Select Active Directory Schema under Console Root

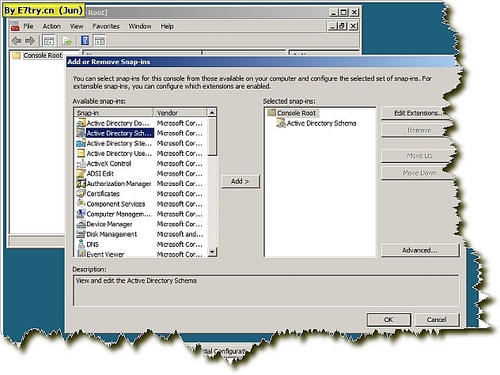point(321,123)
